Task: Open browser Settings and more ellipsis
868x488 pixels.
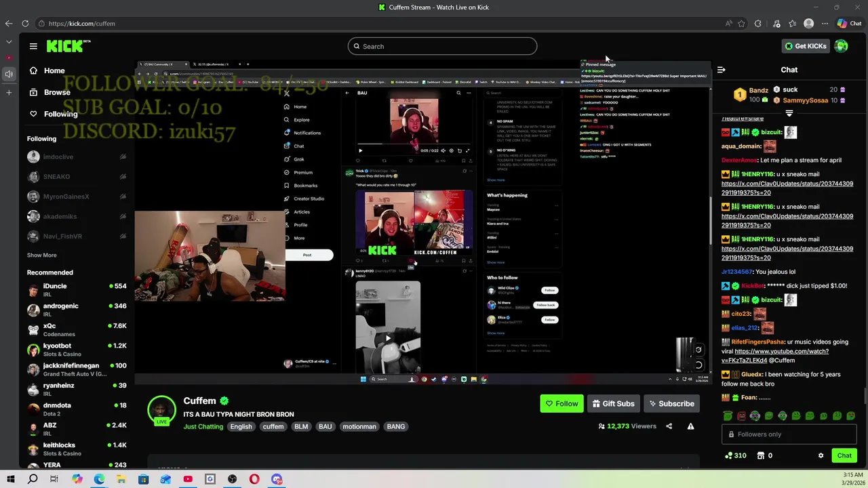Action: point(825,23)
